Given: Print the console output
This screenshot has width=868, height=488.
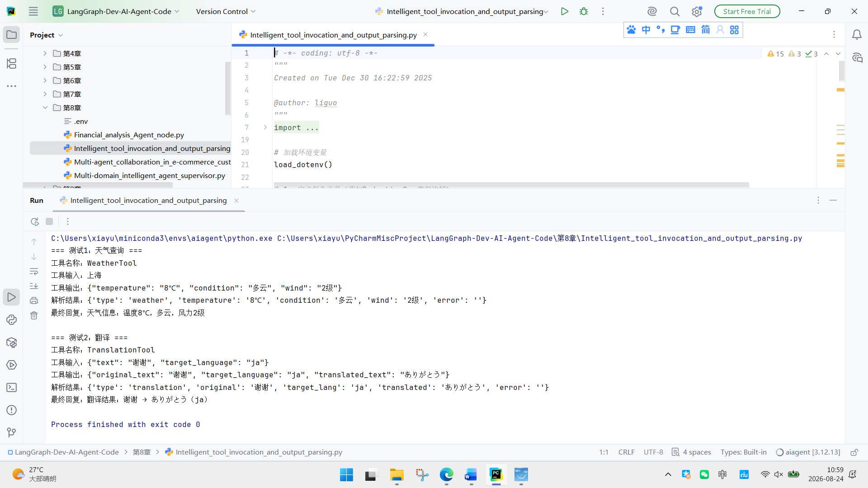Looking at the screenshot, I should tap(34, 300).
